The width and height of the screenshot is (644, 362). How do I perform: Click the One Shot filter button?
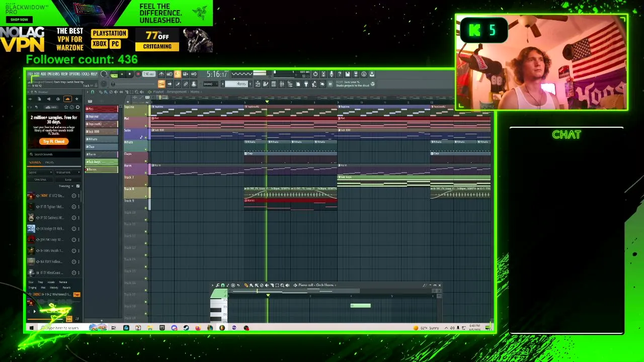pyautogui.click(x=40, y=179)
